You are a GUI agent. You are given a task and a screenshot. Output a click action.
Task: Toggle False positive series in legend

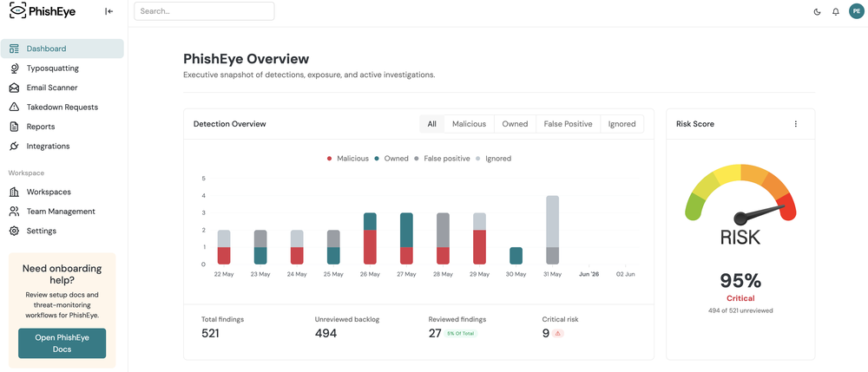click(442, 159)
